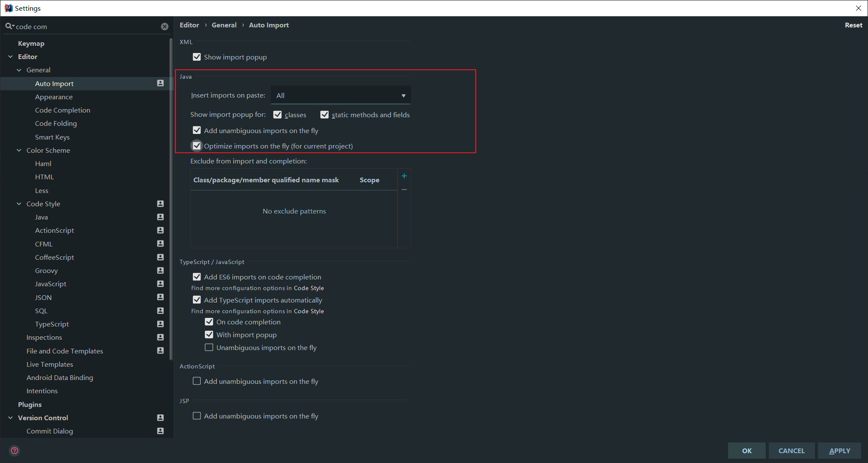Viewport: 868px width, 463px height.
Task: Open Code Completion settings page
Action: click(x=62, y=110)
